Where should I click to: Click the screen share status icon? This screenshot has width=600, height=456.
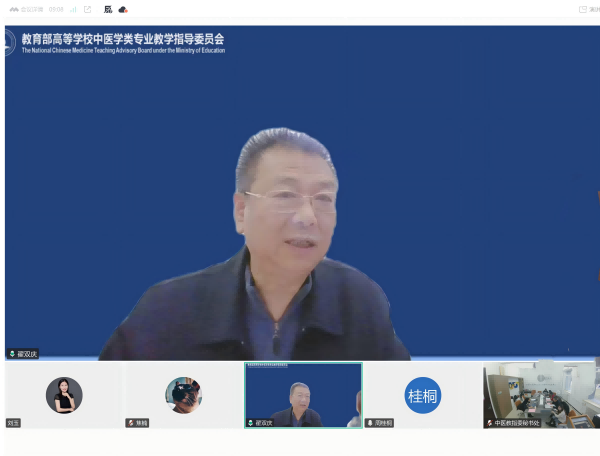pyautogui.click(x=108, y=10)
